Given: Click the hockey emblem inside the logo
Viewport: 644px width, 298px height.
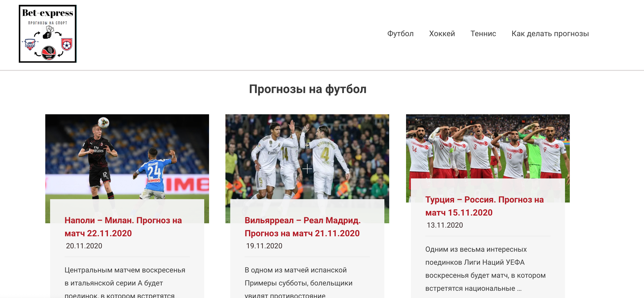Looking at the screenshot, I should [x=30, y=45].
